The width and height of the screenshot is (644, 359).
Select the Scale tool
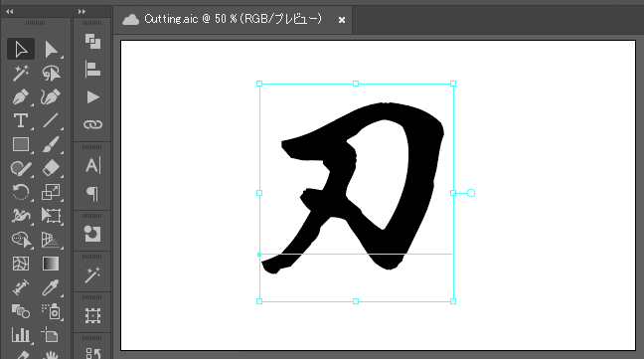pos(52,192)
